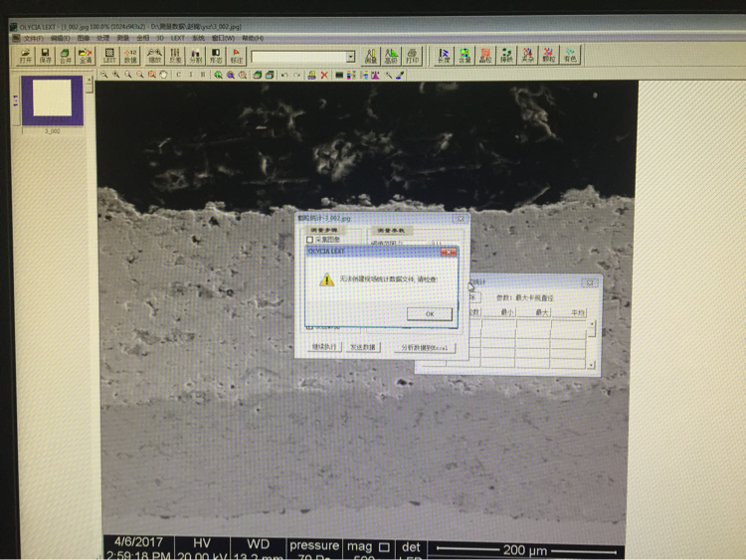Click the 颗粒 (Particle) analysis button

click(x=548, y=56)
